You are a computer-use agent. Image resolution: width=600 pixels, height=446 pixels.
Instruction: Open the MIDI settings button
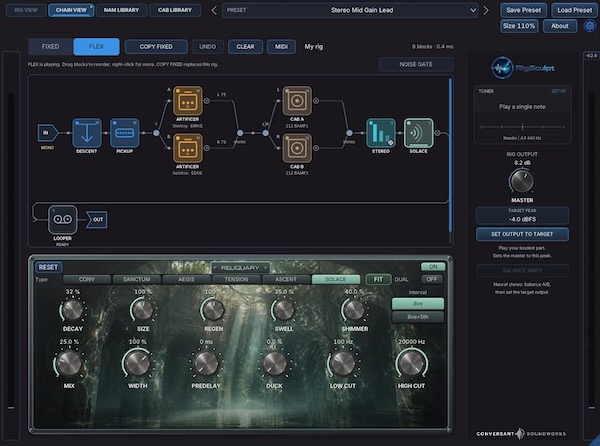281,47
